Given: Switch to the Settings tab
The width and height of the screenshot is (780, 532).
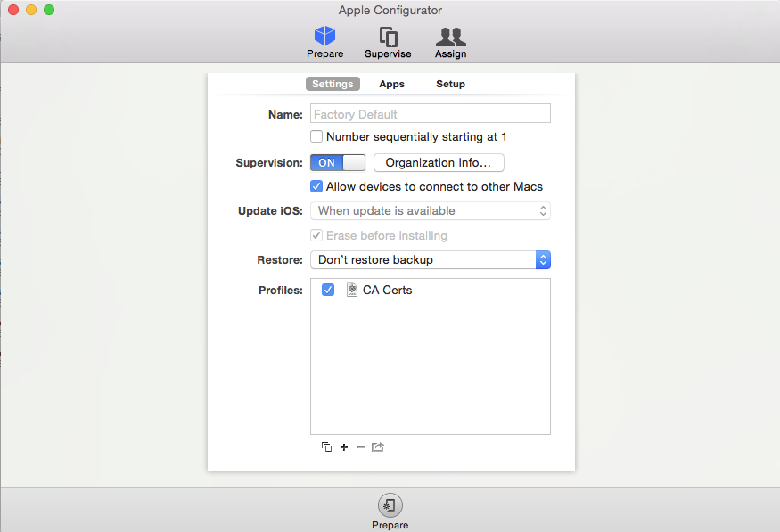Looking at the screenshot, I should [333, 84].
